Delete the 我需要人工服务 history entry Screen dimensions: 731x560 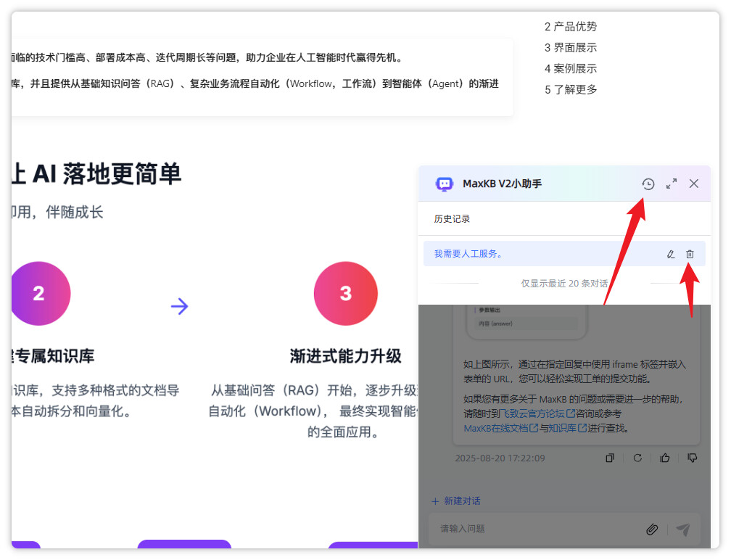(x=690, y=254)
